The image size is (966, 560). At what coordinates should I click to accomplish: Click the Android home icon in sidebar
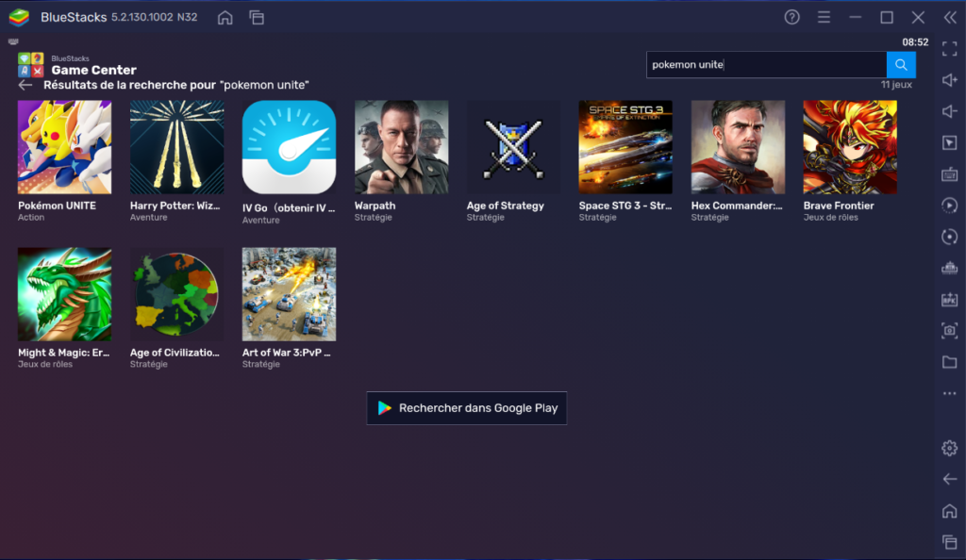[949, 511]
